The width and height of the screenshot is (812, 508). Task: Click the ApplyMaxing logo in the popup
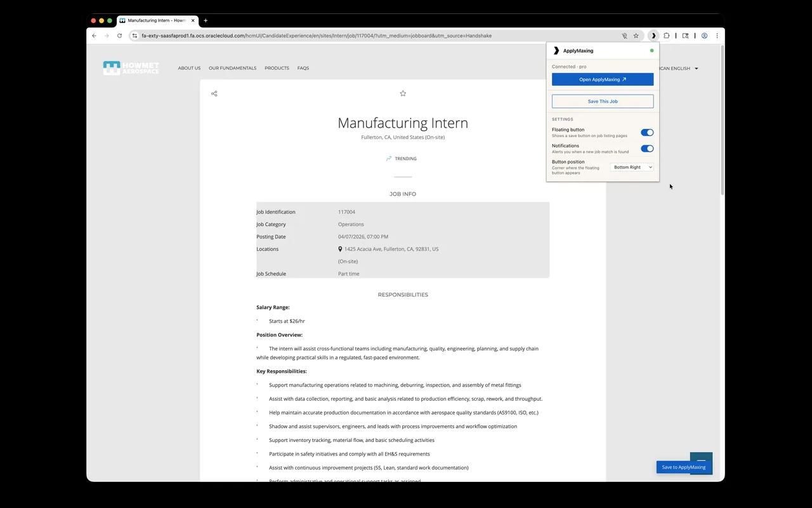pyautogui.click(x=556, y=50)
